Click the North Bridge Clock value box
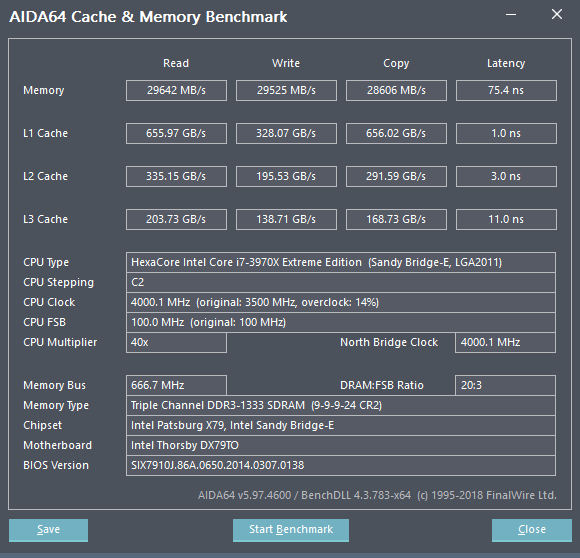This screenshot has height=558, width=580. 505,342
